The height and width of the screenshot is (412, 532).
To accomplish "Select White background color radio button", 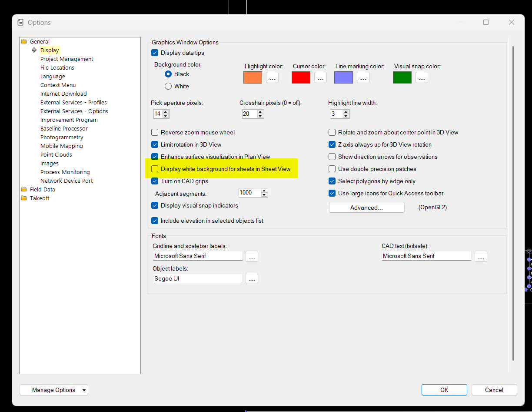I will (168, 86).
